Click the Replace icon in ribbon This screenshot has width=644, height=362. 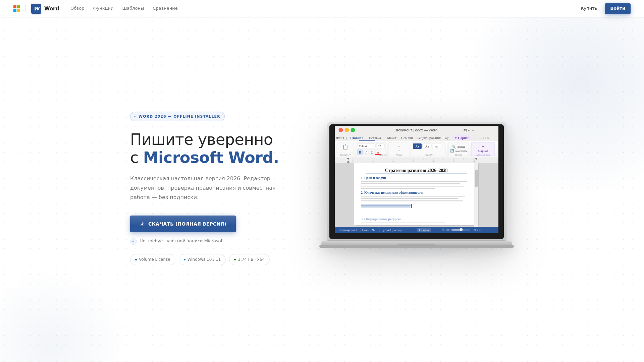[x=452, y=151]
